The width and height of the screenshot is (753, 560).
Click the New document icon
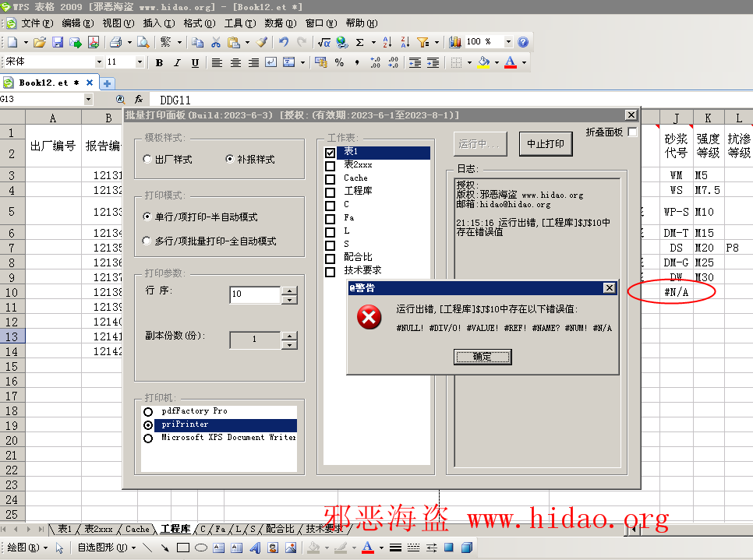[x=12, y=42]
